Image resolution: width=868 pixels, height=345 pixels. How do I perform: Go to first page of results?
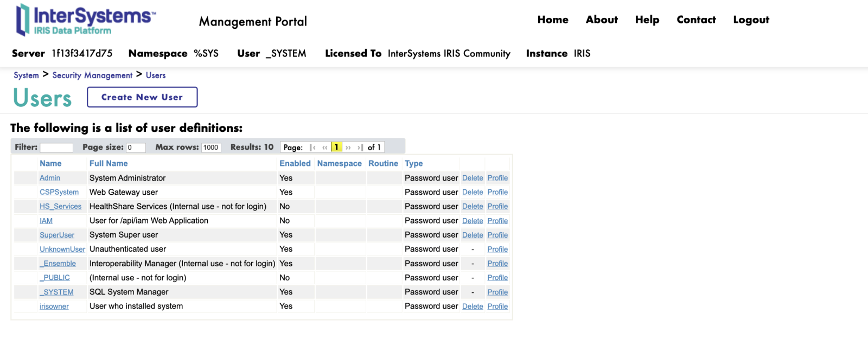pyautogui.click(x=313, y=148)
